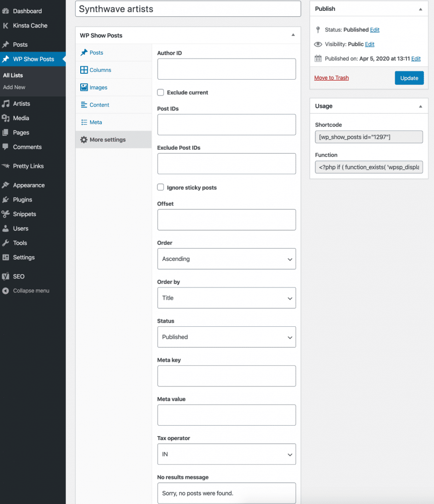Click the Function PHP code field

click(369, 167)
